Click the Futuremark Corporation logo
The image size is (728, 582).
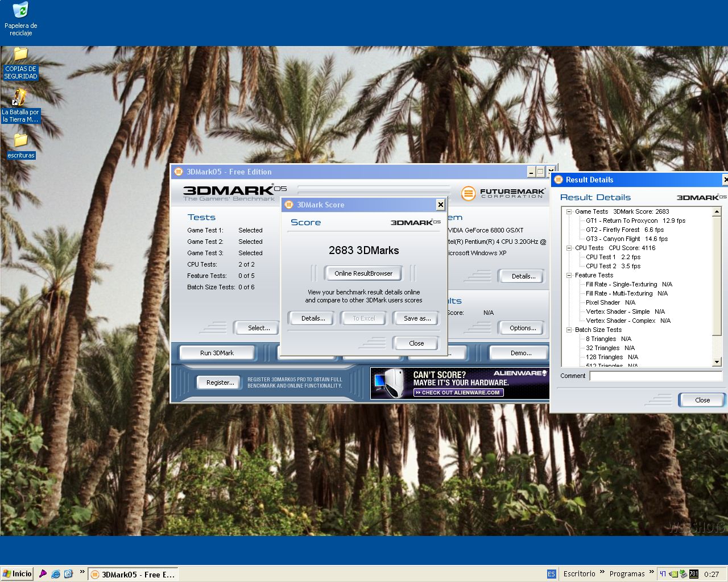pos(503,193)
